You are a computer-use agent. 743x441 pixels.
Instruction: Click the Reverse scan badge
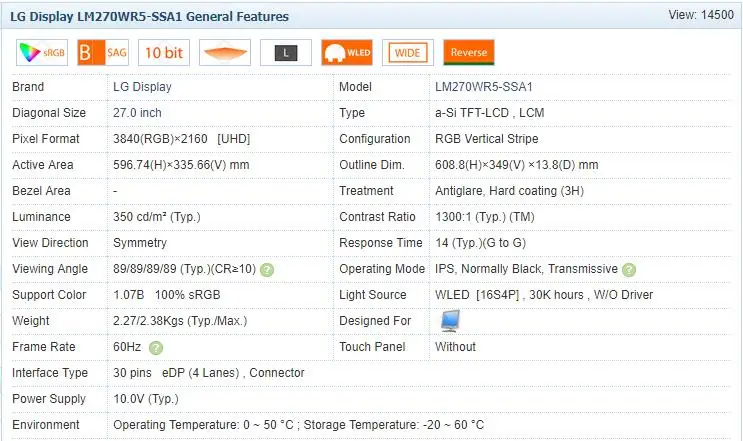[469, 53]
